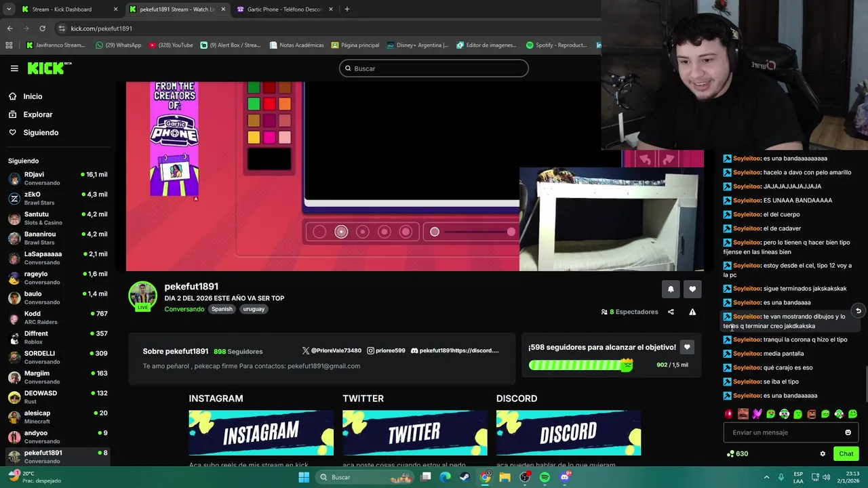Adjust the opacity slider in the drawing toolbar
The image size is (868, 488).
coord(473,232)
